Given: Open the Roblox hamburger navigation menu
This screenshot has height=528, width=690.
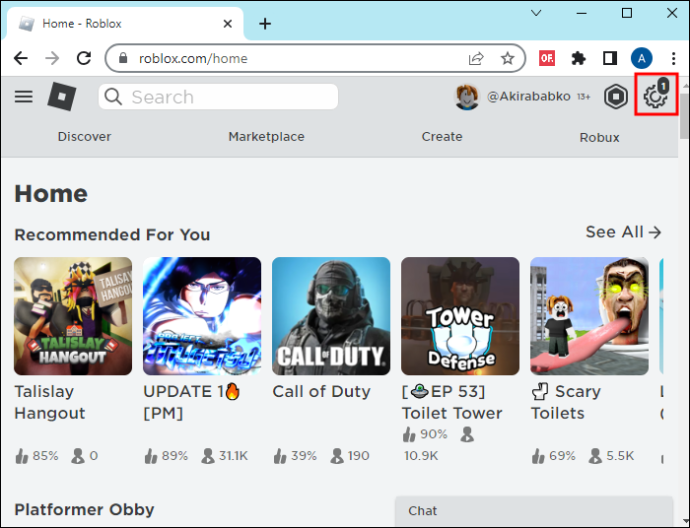Looking at the screenshot, I should [23, 96].
